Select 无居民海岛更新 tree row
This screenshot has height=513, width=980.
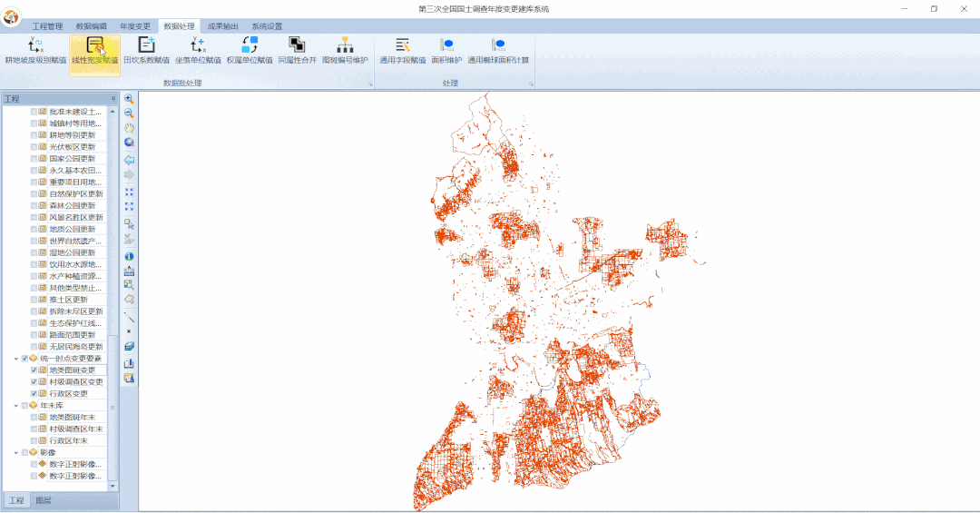point(76,347)
